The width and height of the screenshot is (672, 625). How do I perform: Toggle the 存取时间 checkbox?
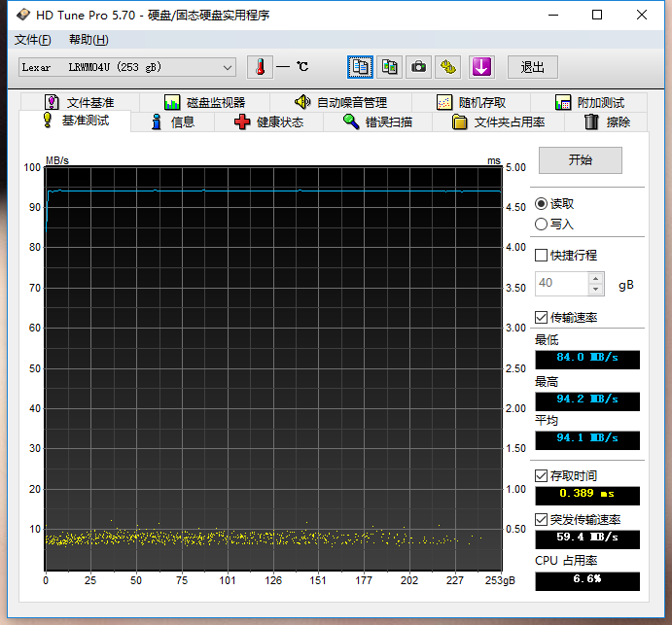pos(542,476)
